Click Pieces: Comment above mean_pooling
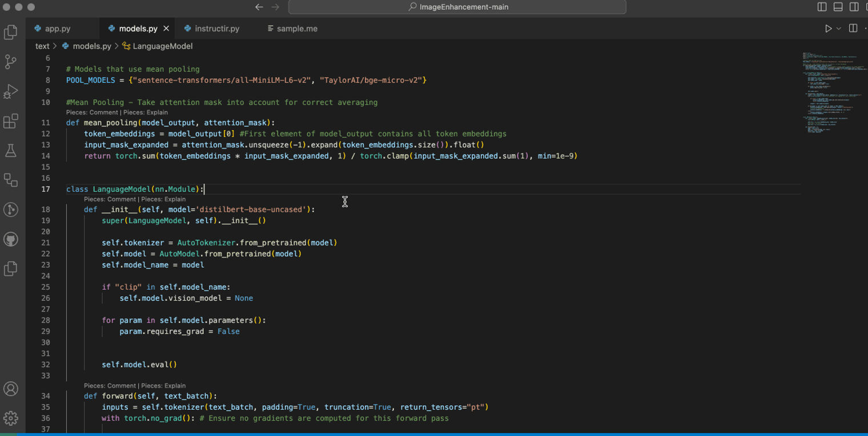The image size is (868, 436). tap(92, 112)
